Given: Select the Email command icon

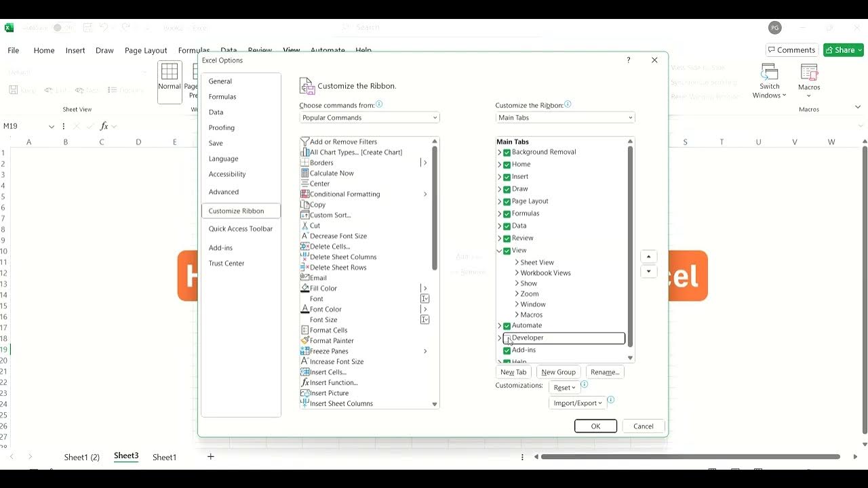Looking at the screenshot, I should (x=304, y=278).
